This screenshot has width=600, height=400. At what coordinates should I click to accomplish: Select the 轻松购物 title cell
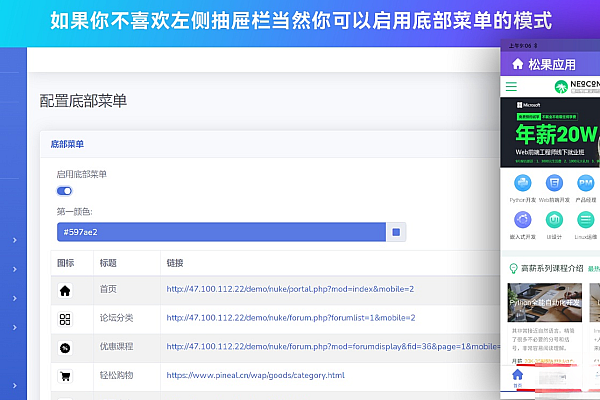click(116, 375)
